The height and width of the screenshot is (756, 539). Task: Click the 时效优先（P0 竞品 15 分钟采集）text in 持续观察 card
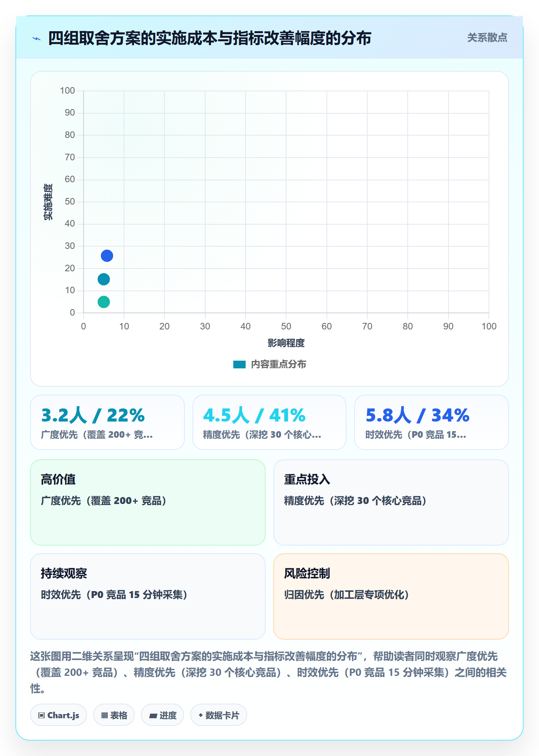tap(114, 595)
